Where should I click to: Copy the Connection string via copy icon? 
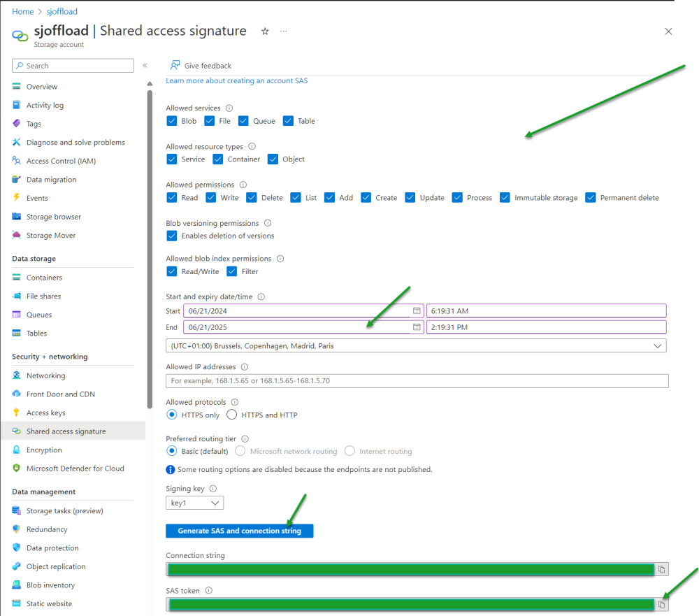661,569
